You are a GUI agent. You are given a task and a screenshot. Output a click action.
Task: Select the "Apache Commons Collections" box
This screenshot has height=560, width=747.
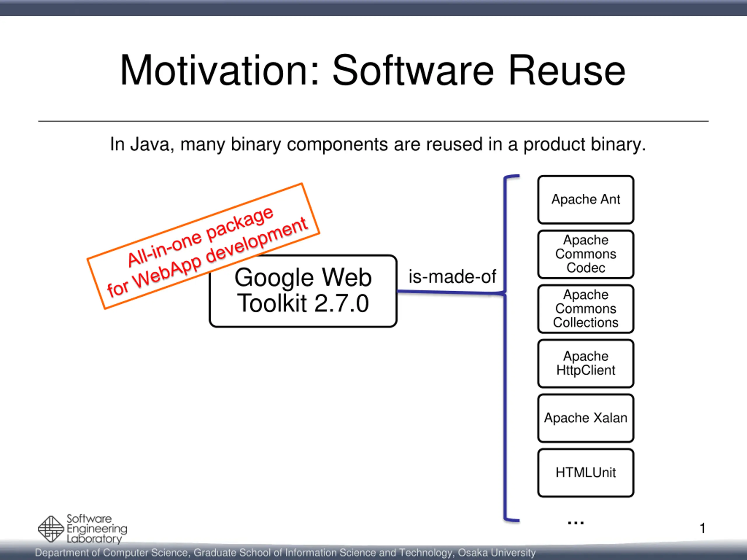point(586,309)
